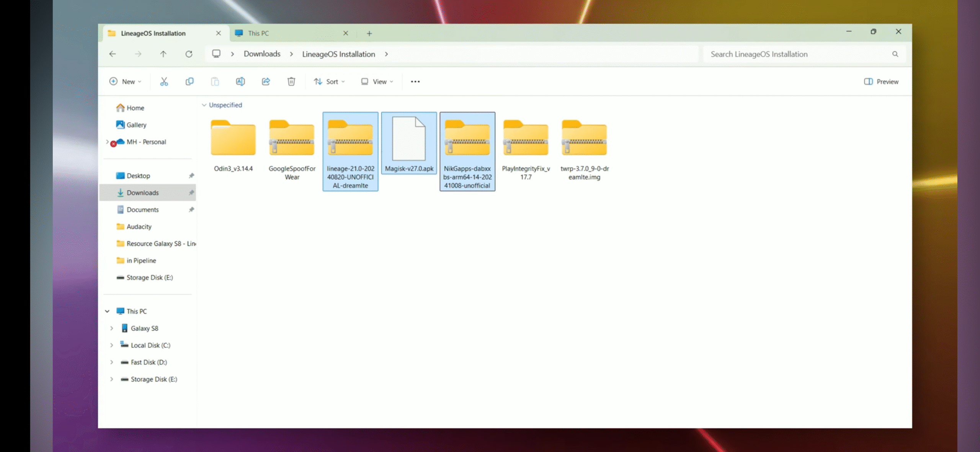Go up one folder level arrow
The height and width of the screenshot is (452, 980).
pyautogui.click(x=163, y=54)
